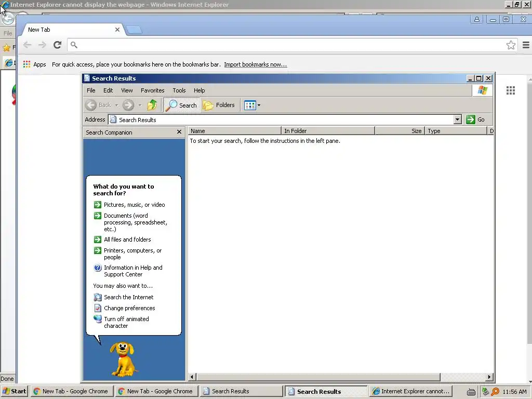The width and height of the screenshot is (532, 399).
Task: Sort results by In Folder column
Action: (328, 130)
